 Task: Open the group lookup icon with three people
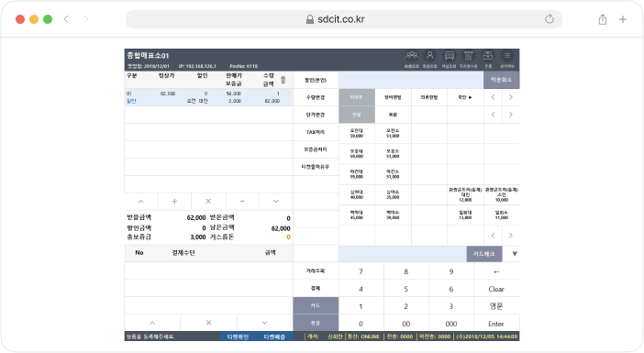coord(412,55)
